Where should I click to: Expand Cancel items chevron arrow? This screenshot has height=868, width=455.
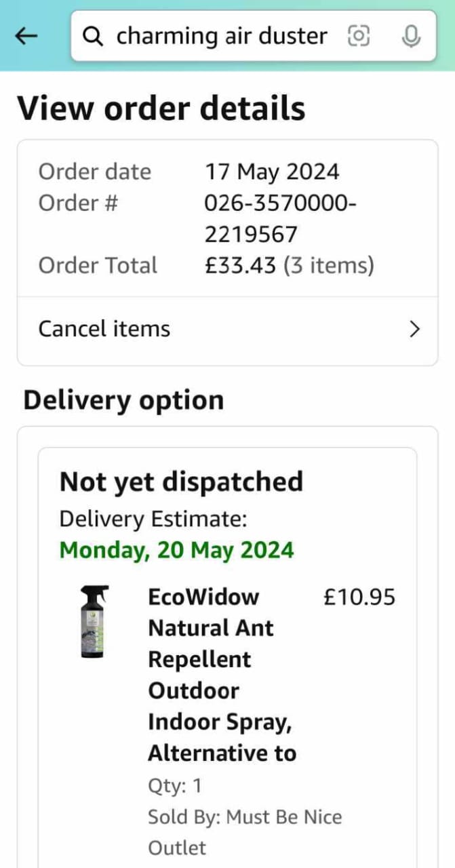pos(415,330)
